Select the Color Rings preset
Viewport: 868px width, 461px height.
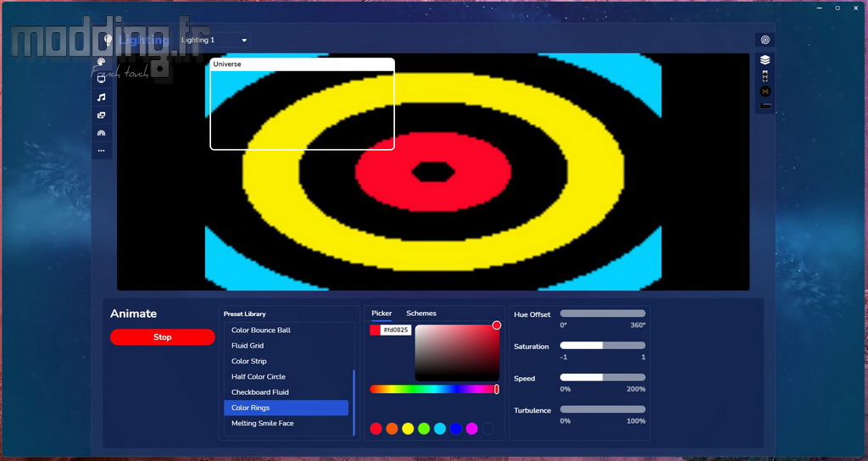click(287, 408)
